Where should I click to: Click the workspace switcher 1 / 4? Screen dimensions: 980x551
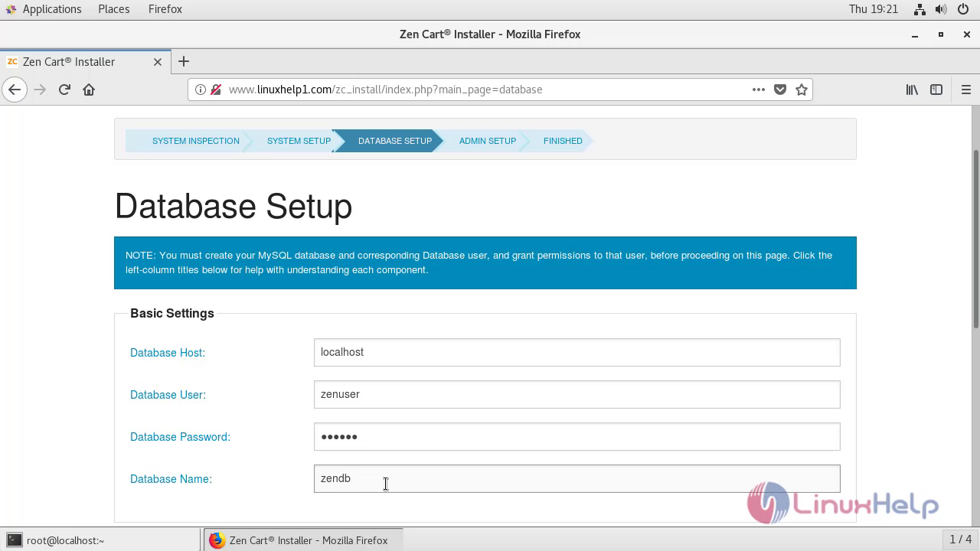point(960,540)
